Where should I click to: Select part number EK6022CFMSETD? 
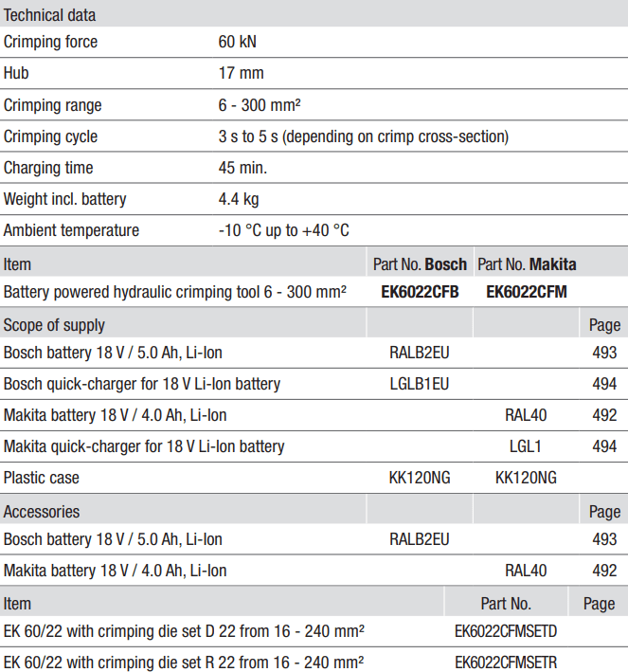tap(506, 631)
